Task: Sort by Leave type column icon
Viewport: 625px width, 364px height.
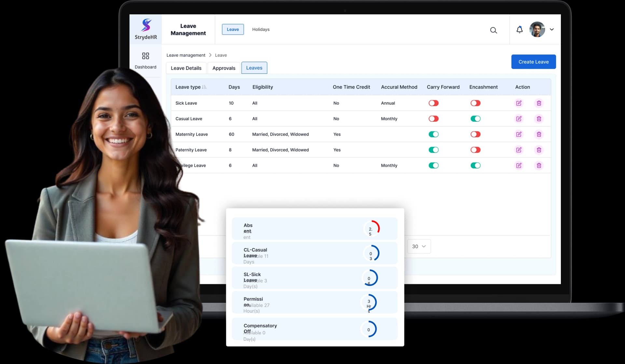Action: coord(204,87)
